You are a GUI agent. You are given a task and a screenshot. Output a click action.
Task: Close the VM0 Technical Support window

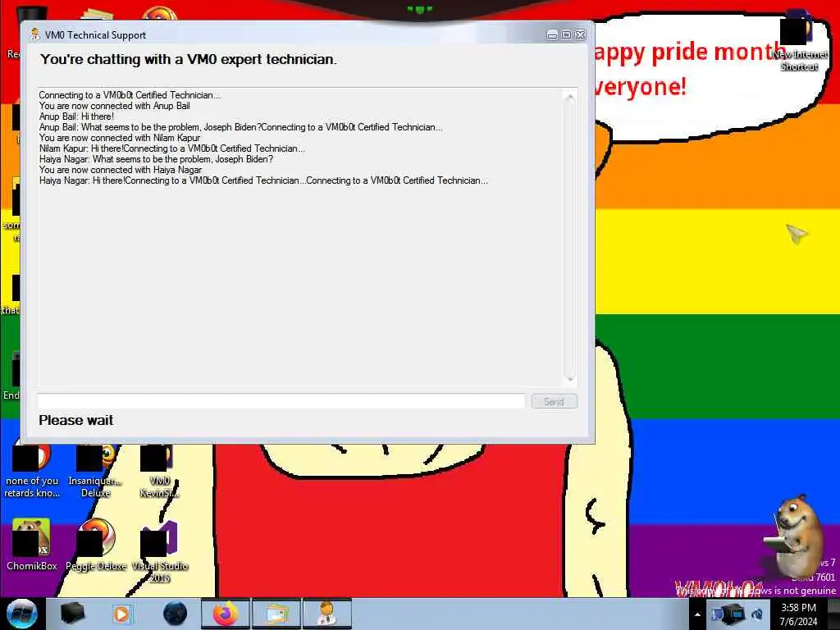[x=581, y=34]
